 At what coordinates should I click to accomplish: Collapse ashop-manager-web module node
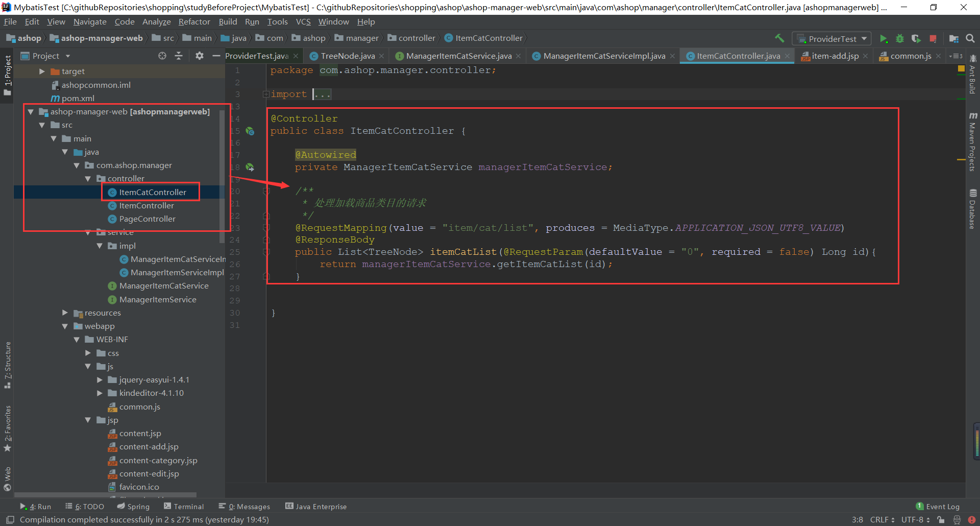tap(31, 111)
